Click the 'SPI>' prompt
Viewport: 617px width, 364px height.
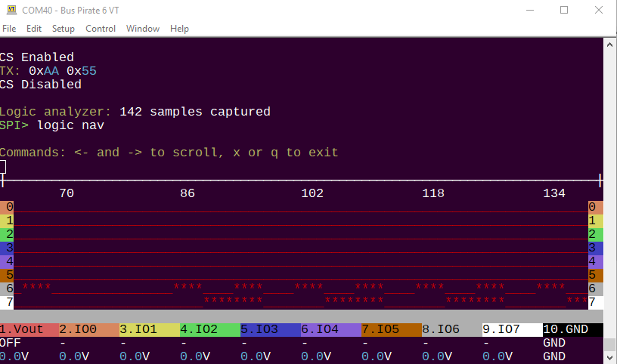pyautogui.click(x=14, y=125)
